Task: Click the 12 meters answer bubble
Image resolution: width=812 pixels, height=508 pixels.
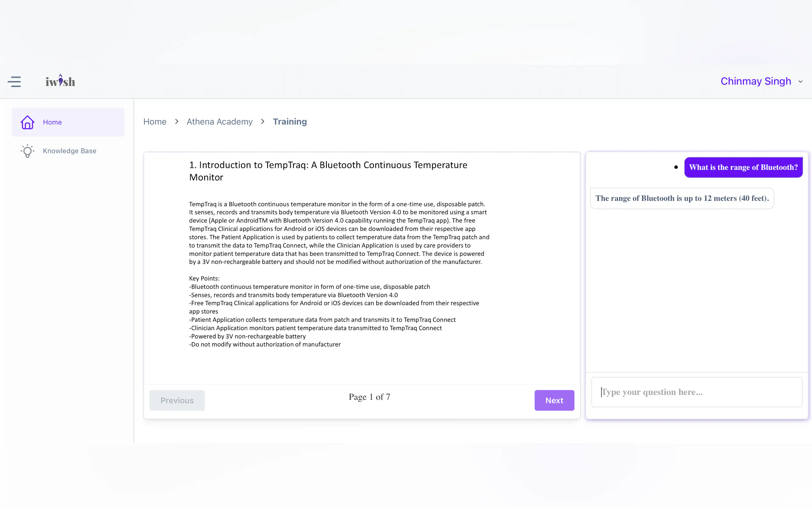Action: click(682, 198)
